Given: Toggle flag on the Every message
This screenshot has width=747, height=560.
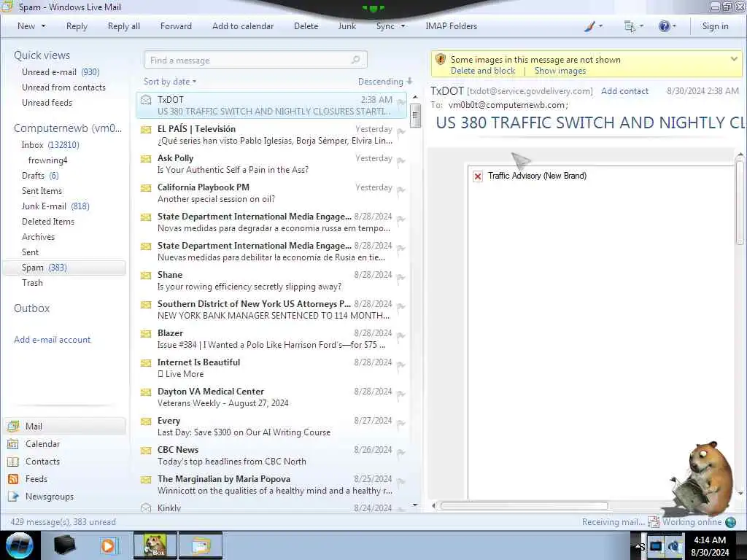Looking at the screenshot, I should pyautogui.click(x=401, y=424).
